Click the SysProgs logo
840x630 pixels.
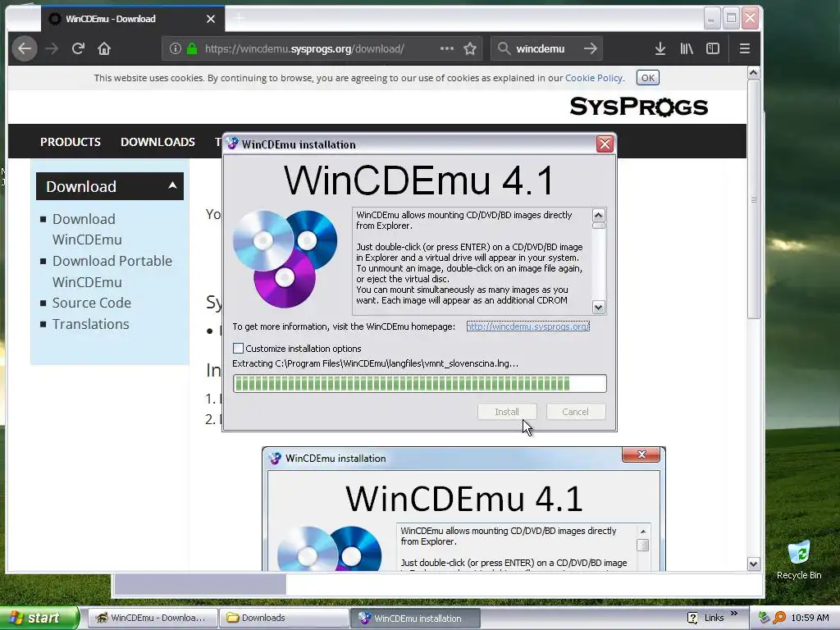[x=638, y=107]
